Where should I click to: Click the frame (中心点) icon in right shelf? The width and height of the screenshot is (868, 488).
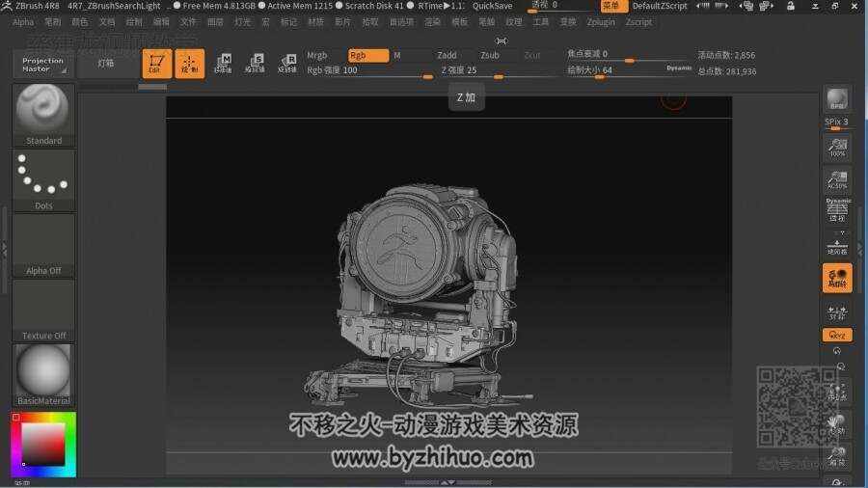(837, 392)
